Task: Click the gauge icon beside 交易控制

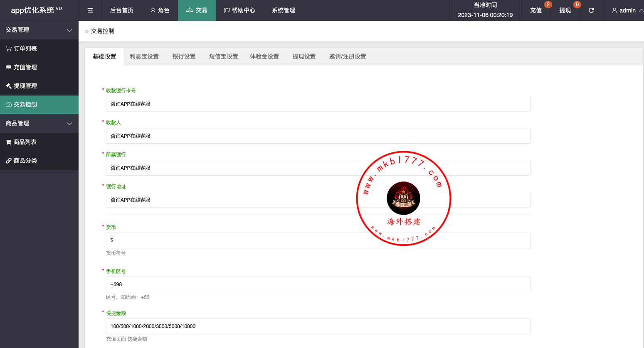Action: point(9,105)
